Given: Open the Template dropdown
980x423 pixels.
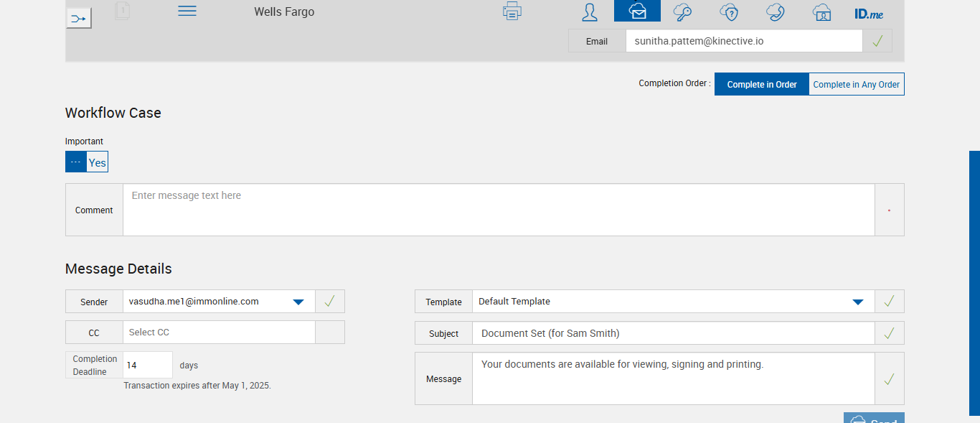Looking at the screenshot, I should click(x=857, y=302).
